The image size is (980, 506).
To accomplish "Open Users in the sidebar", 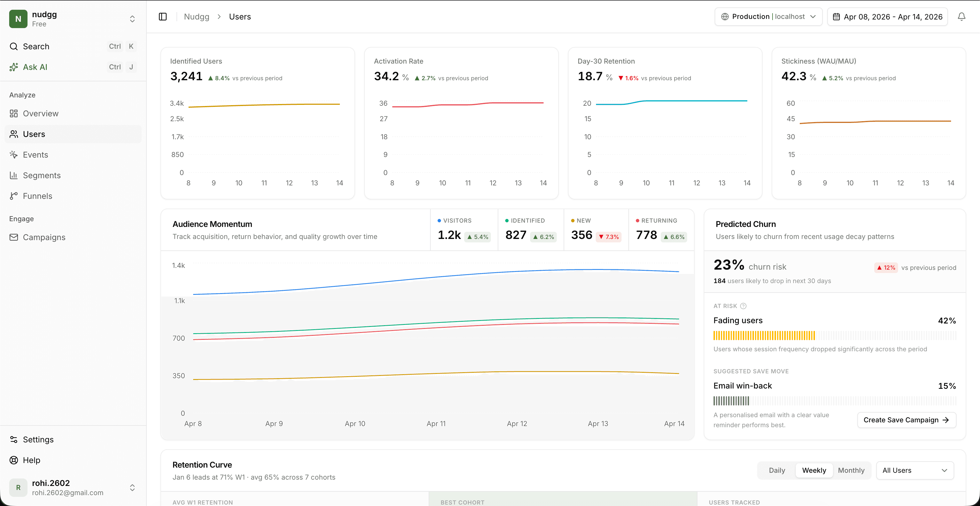I will tap(73, 134).
